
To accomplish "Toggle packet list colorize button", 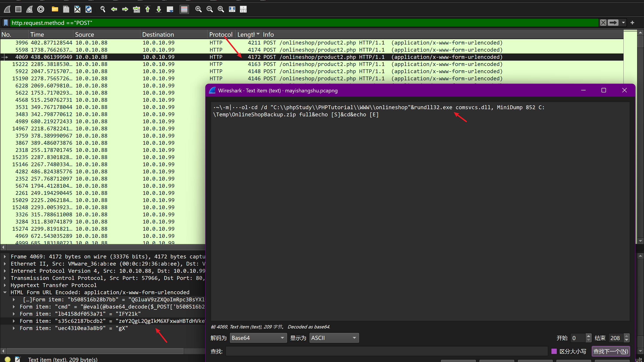I will [x=184, y=9].
